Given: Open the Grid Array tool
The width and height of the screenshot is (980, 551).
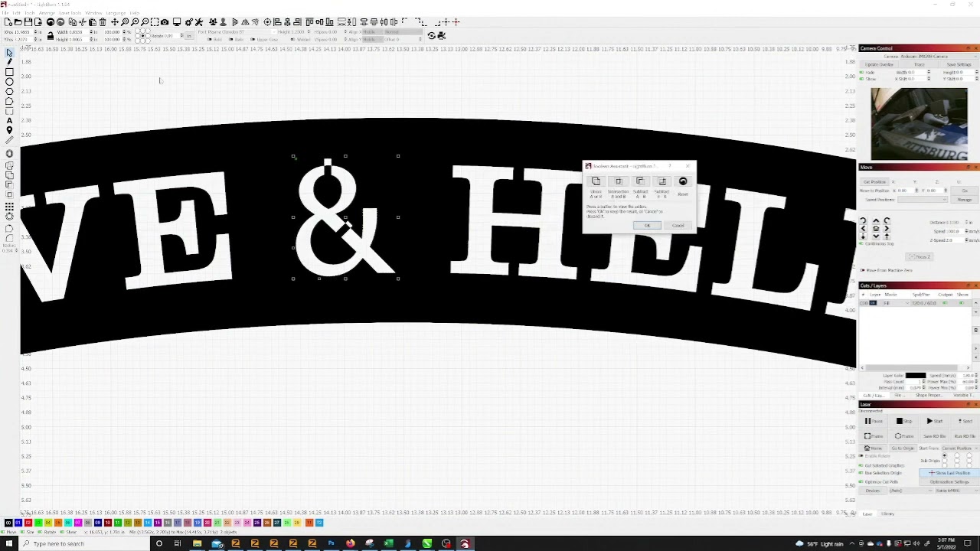Looking at the screenshot, I should click(x=9, y=207).
